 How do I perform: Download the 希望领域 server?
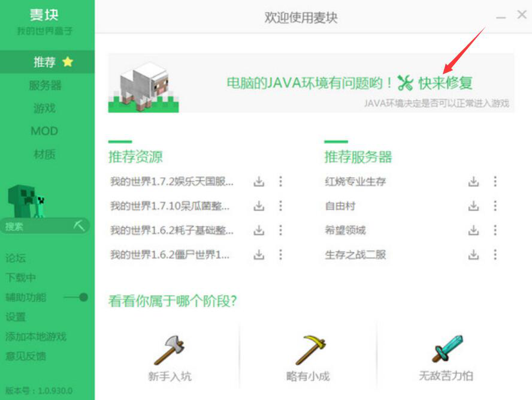(x=474, y=230)
